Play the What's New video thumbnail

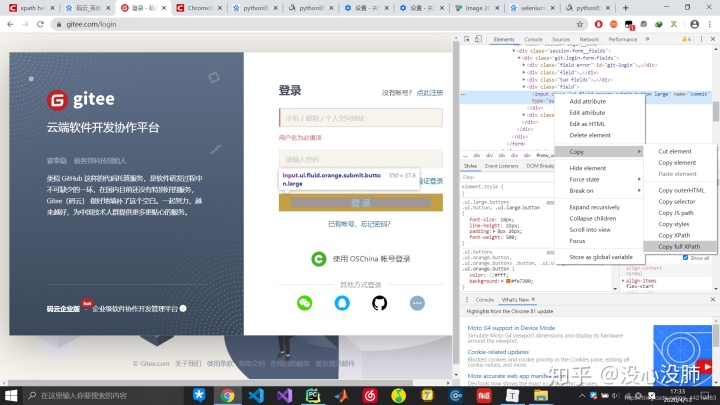tap(682, 353)
